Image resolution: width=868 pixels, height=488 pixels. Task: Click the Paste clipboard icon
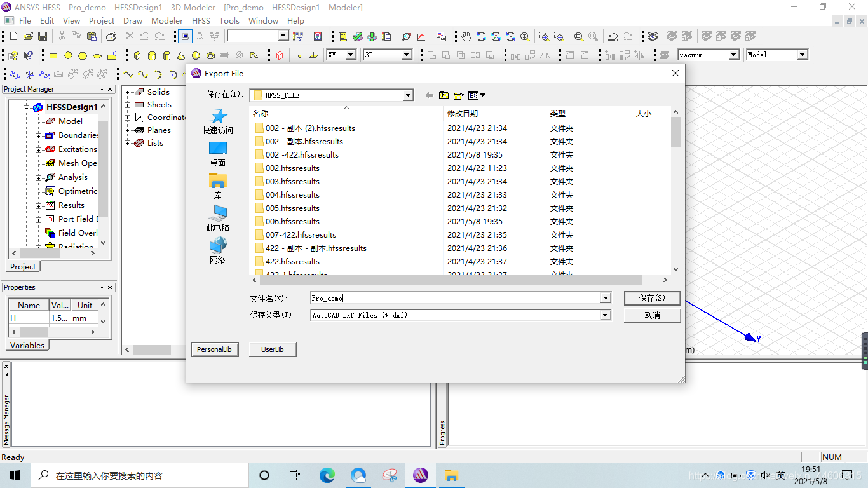coord(92,37)
